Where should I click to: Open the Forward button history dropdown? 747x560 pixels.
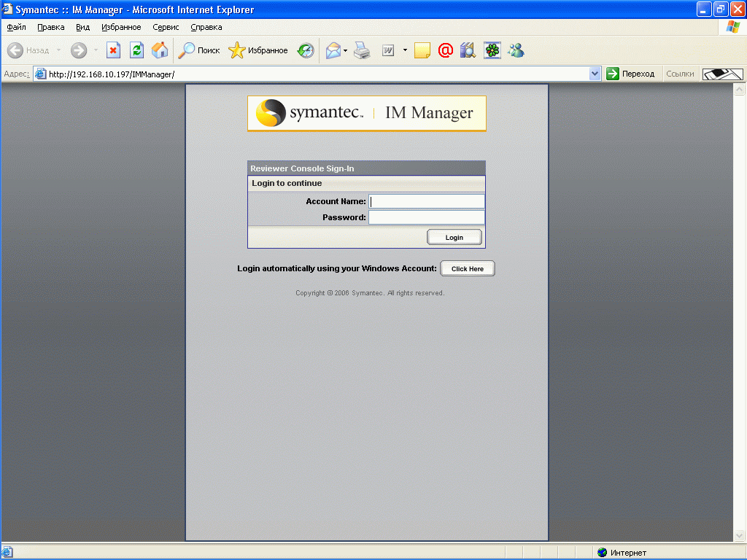[96, 50]
